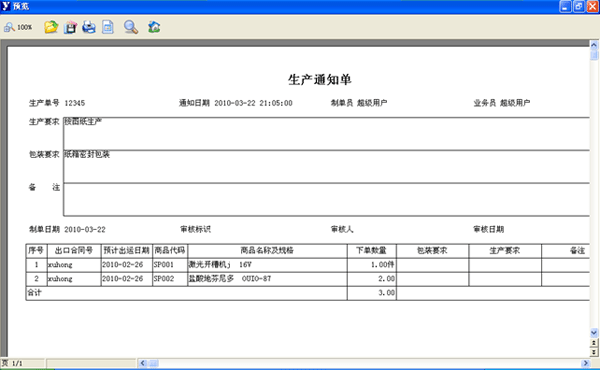The width and height of the screenshot is (600, 370).
Task: Click the 生产要求 table column header
Action: click(x=505, y=251)
